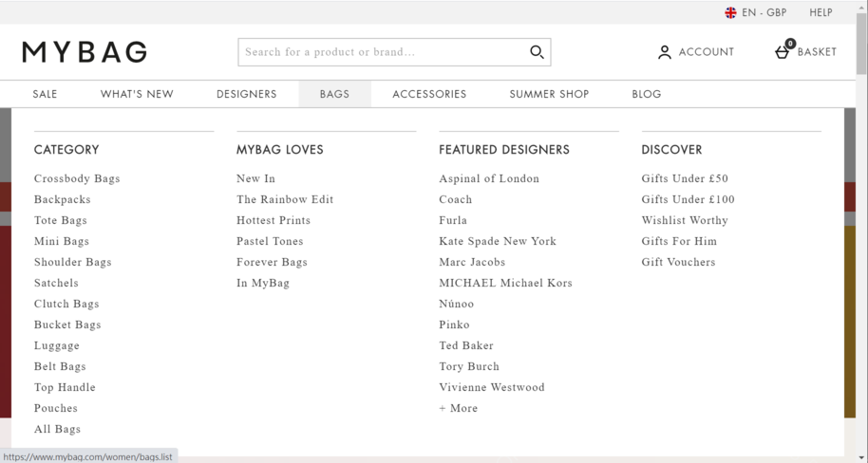Open Pastel Tones link
This screenshot has width=868, height=463.
pos(270,241)
